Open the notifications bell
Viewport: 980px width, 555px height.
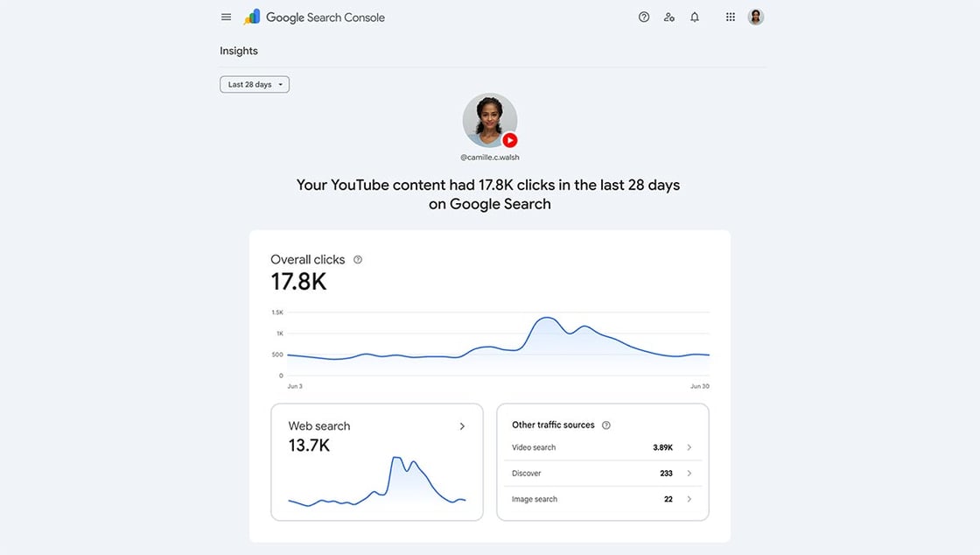(695, 17)
